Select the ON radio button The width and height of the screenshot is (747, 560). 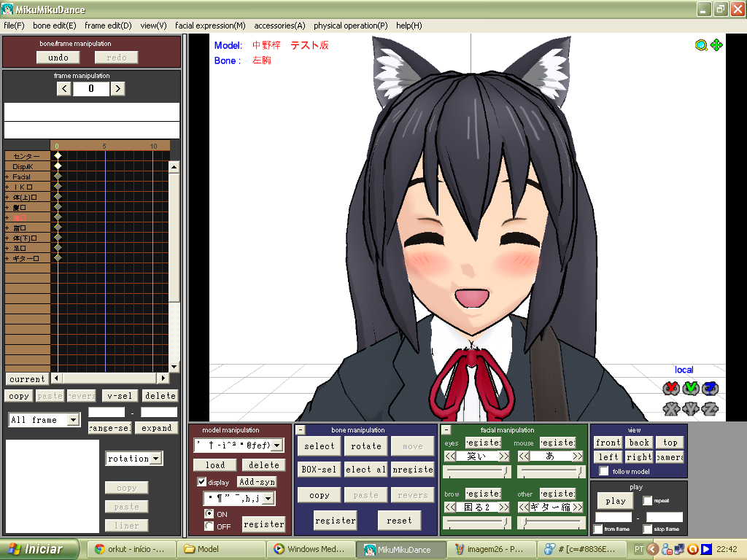click(x=209, y=514)
